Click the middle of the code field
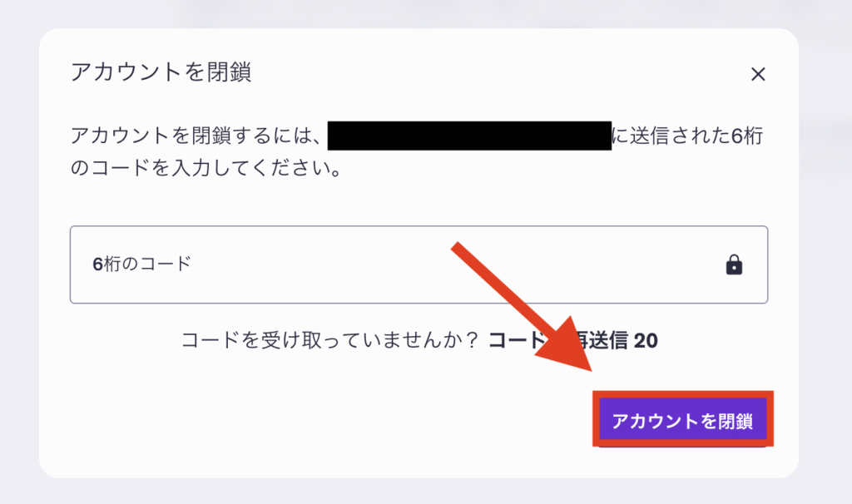 coord(419,265)
